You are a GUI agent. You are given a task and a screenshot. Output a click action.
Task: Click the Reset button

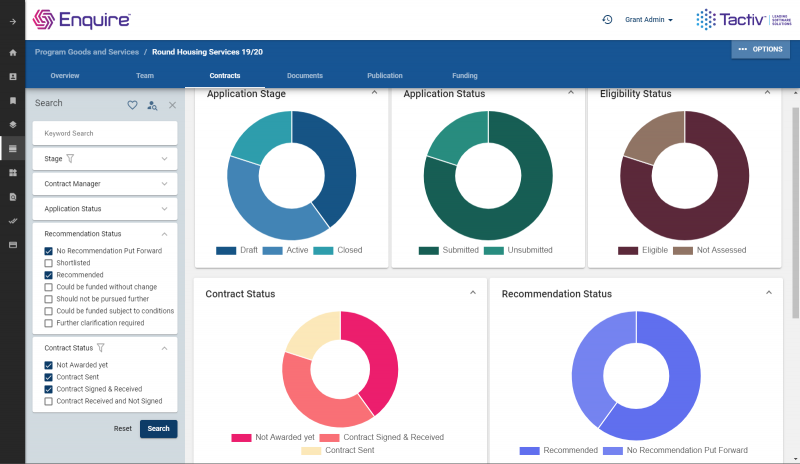click(x=122, y=429)
